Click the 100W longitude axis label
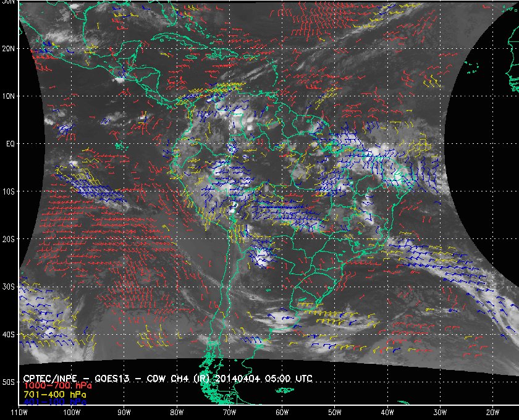Image resolution: width=519 pixels, height=420 pixels. 72,413
